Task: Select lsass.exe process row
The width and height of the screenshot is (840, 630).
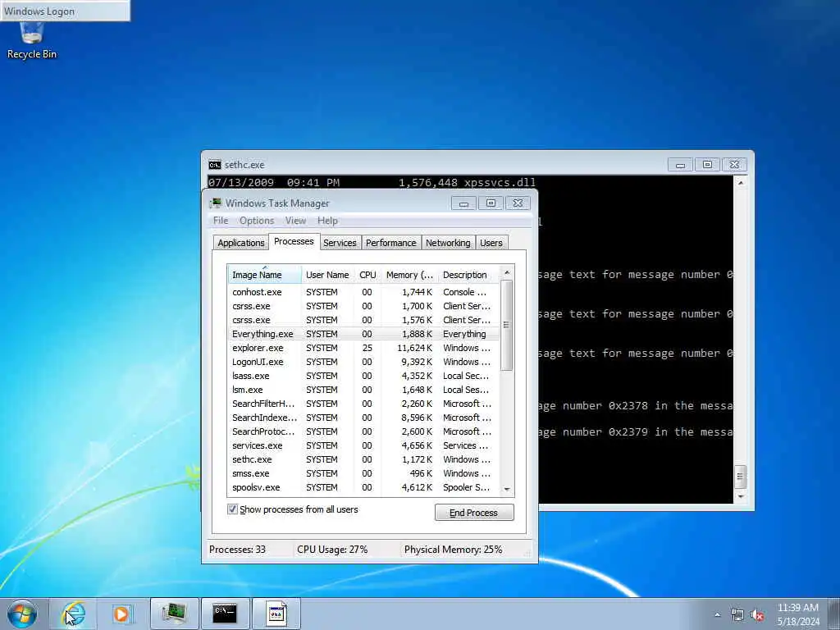Action: point(363,376)
